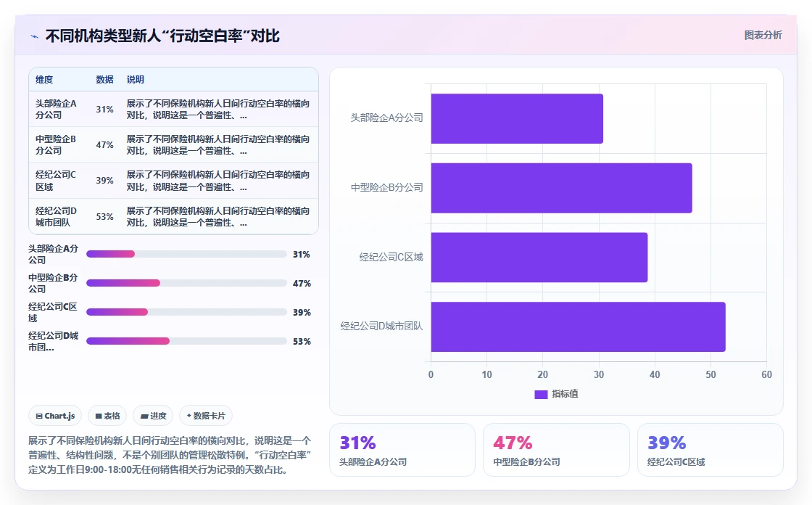This screenshot has width=812, height=505.
Task: Open the 31% 头部险企A分公司 data card
Action: [x=402, y=450]
